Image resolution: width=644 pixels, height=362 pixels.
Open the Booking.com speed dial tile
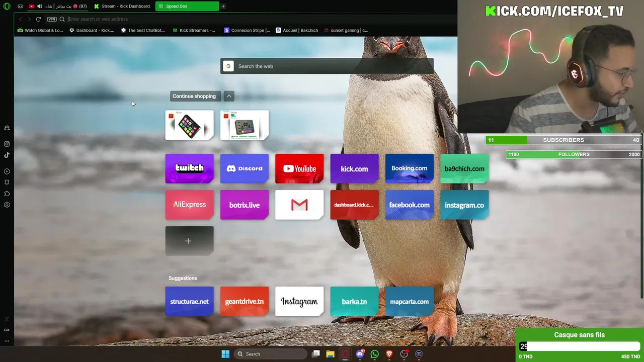[410, 168]
